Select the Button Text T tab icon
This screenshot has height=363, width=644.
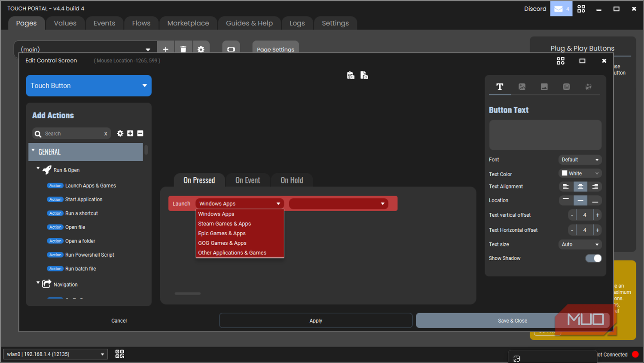click(500, 87)
